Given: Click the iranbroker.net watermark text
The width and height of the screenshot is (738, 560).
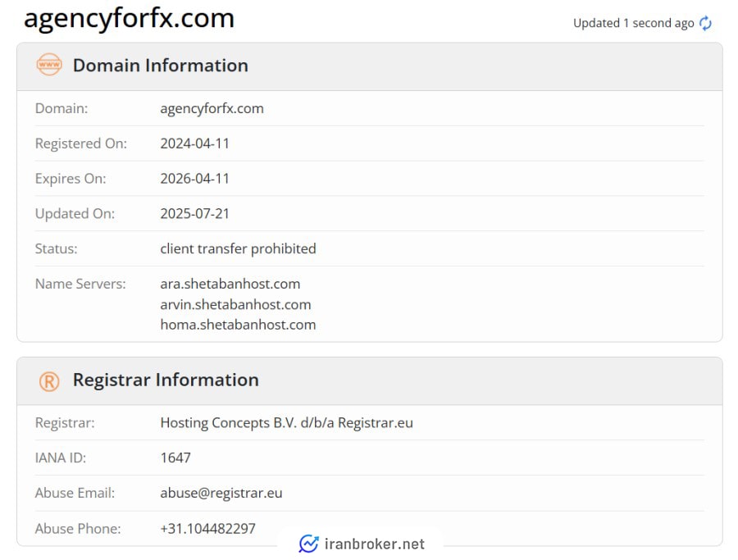Looking at the screenshot, I should point(375,544).
